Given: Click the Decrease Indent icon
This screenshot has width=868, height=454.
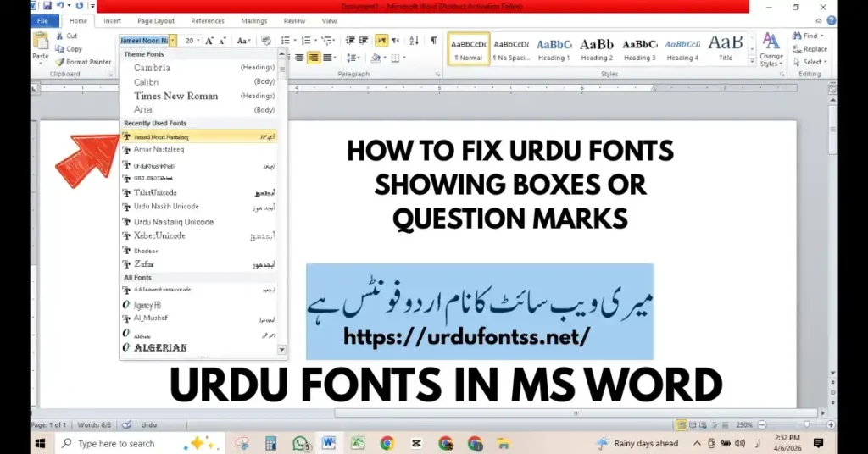Looking at the screenshot, I should click(x=350, y=41).
